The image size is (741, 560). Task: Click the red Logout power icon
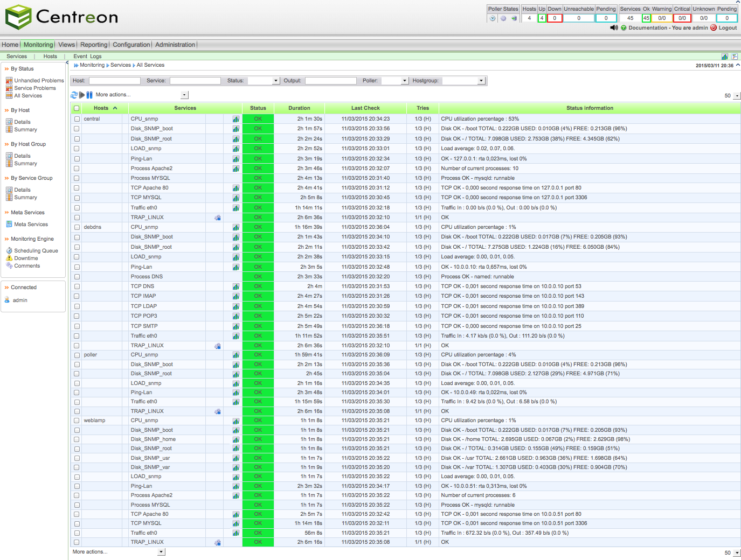(714, 27)
